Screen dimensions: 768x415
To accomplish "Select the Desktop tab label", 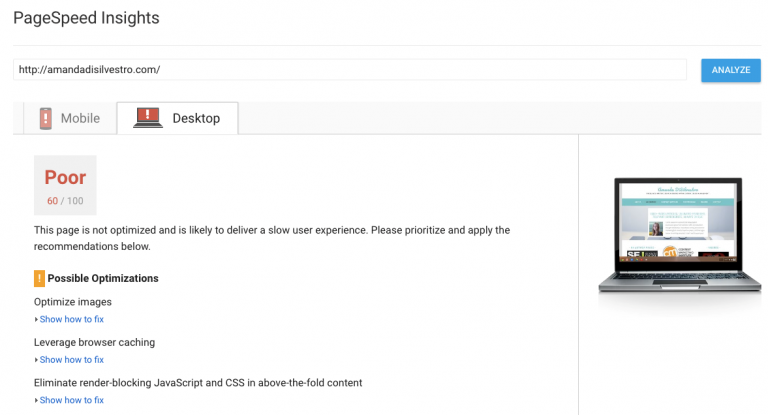I will pyautogui.click(x=196, y=118).
